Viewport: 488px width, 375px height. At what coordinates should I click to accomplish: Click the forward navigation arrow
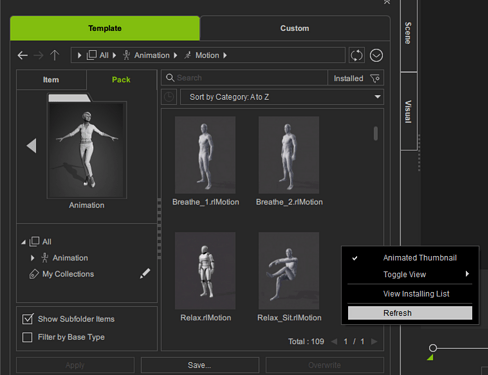pyautogui.click(x=38, y=55)
